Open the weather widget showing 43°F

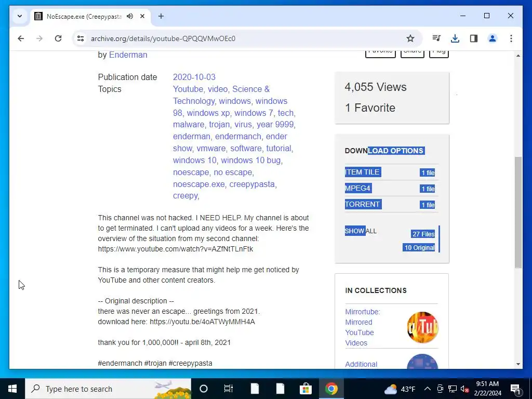400,389
